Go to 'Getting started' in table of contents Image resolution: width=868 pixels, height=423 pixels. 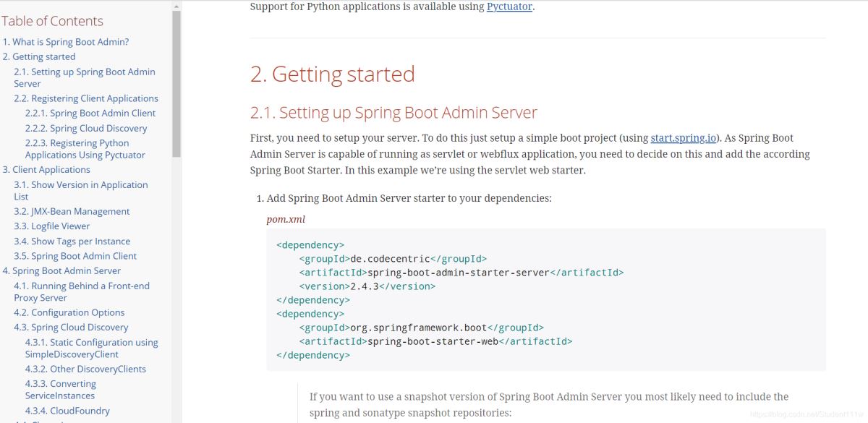point(43,56)
